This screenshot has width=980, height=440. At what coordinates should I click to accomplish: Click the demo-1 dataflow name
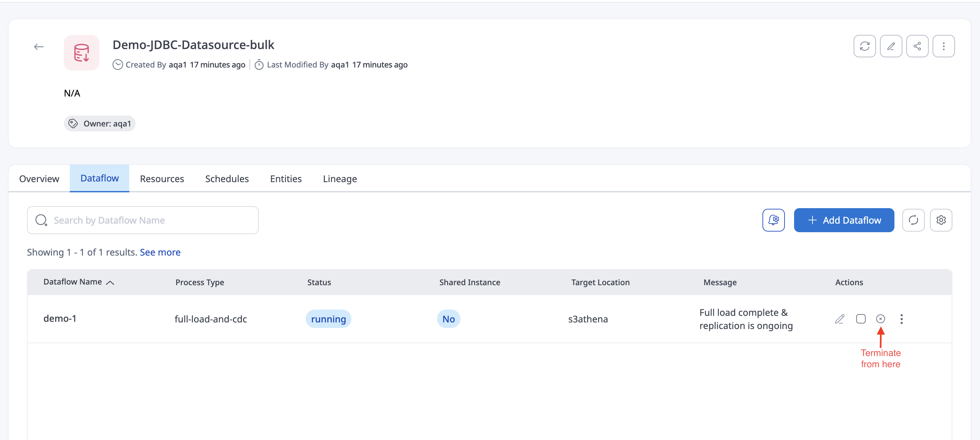pos(60,318)
